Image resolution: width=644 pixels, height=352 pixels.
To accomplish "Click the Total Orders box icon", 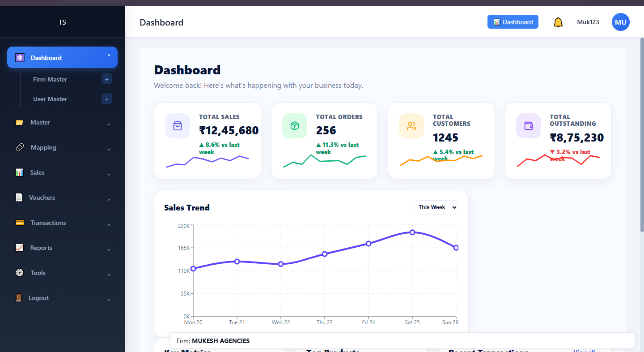I will [295, 126].
